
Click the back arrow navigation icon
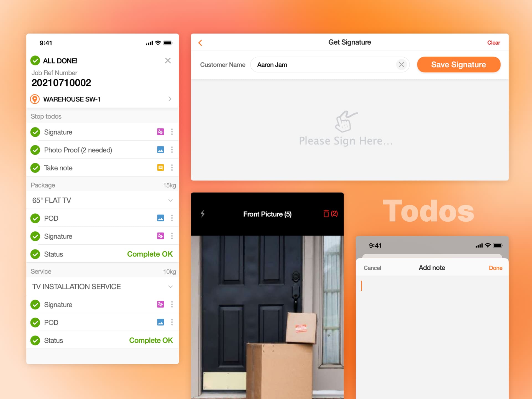200,42
